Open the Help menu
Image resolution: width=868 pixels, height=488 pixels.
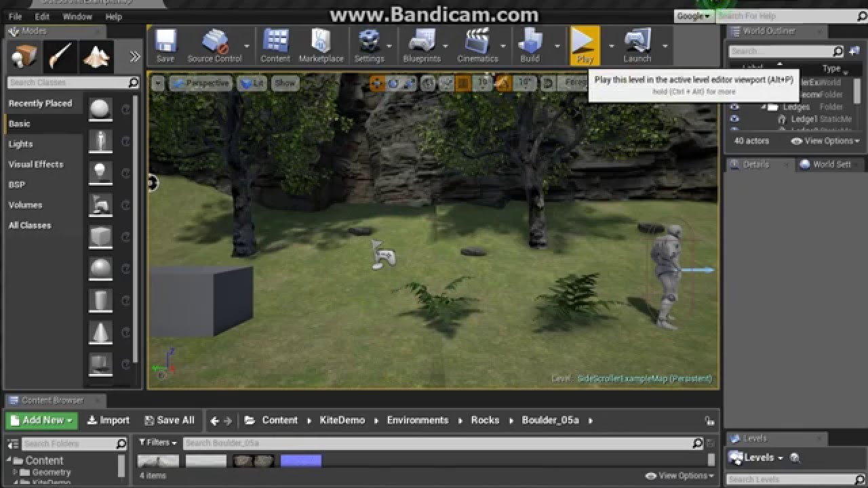click(x=114, y=16)
